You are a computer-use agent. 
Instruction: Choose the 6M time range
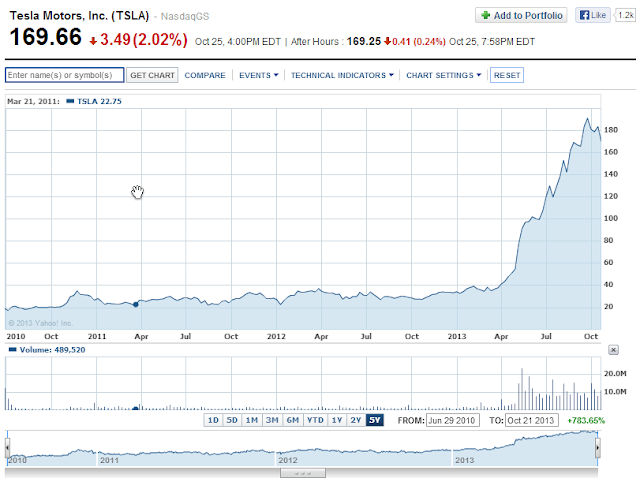tap(293, 420)
